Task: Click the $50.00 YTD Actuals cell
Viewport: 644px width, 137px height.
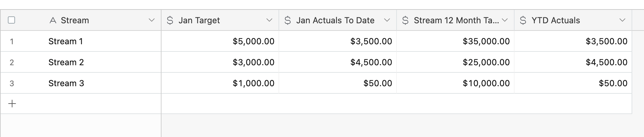Action: (x=573, y=83)
